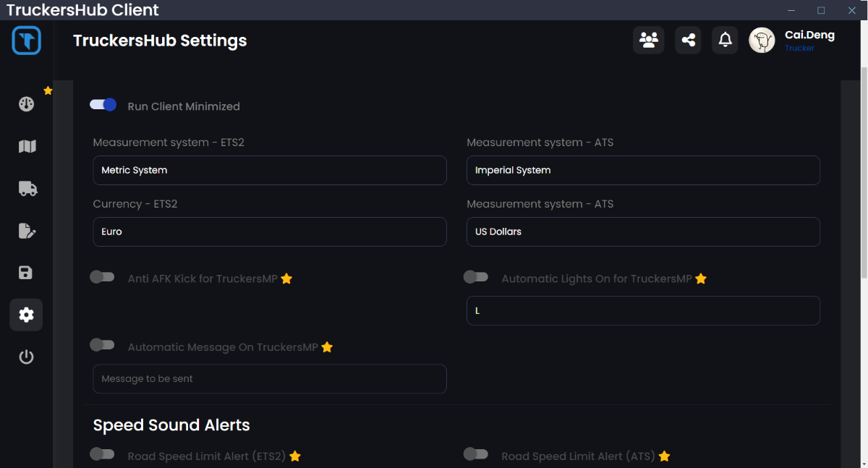Turn on Road Speed Limit Alert (ETS2)
Image resolution: width=868 pixels, height=468 pixels.
tap(102, 454)
